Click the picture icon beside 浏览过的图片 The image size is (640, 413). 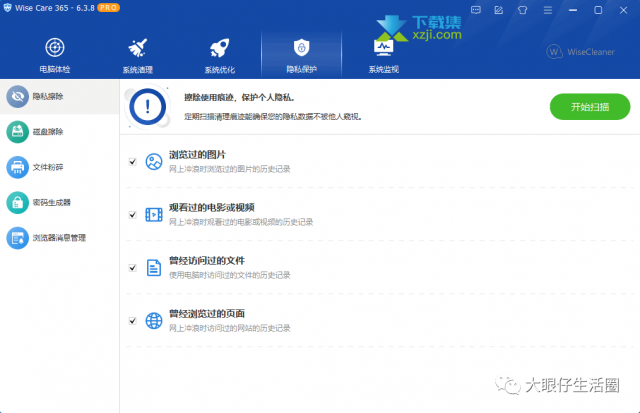154,162
